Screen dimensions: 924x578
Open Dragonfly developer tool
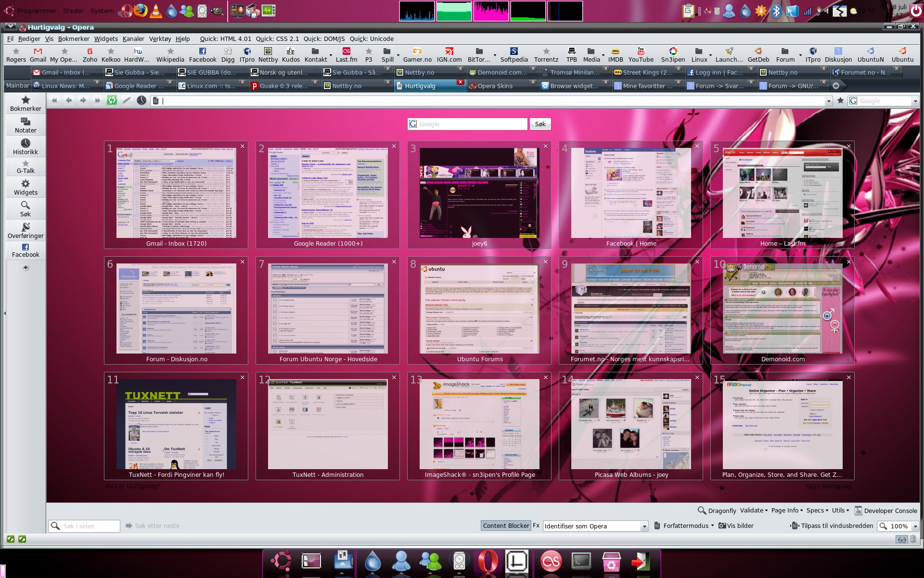pyautogui.click(x=717, y=511)
